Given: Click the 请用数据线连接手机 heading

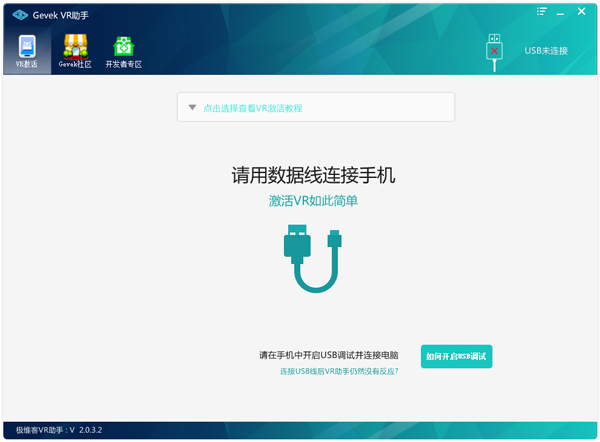Looking at the screenshot, I should pos(313,175).
